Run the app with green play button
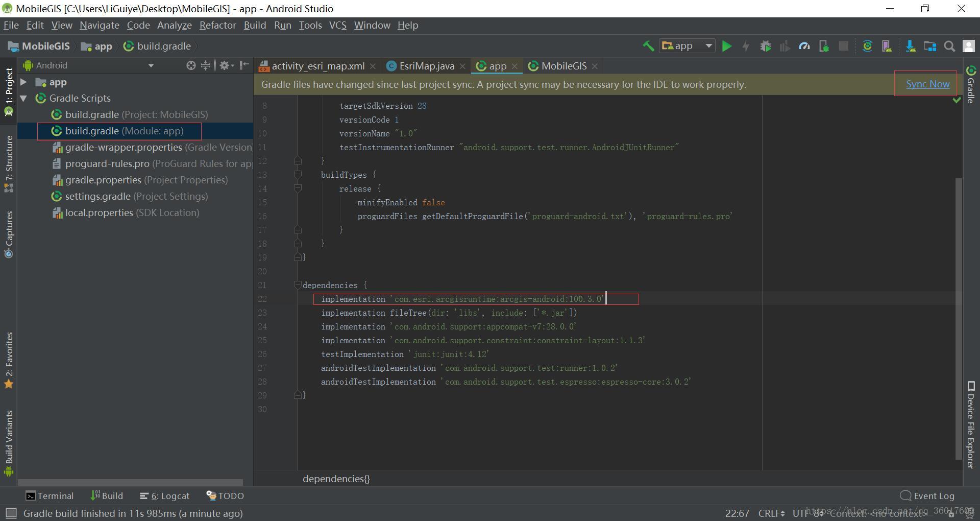980x521 pixels. (727, 46)
